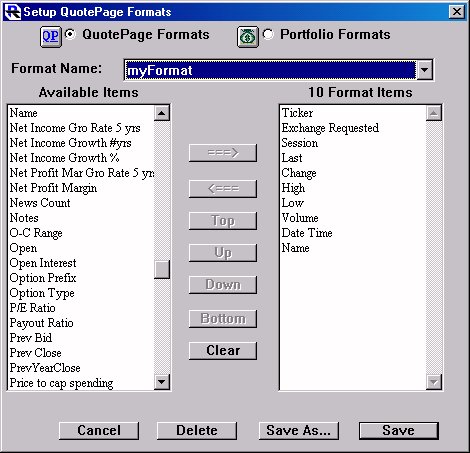470x453 pixels.
Task: Click the myFormat name field
Action: pyautogui.click(x=270, y=70)
